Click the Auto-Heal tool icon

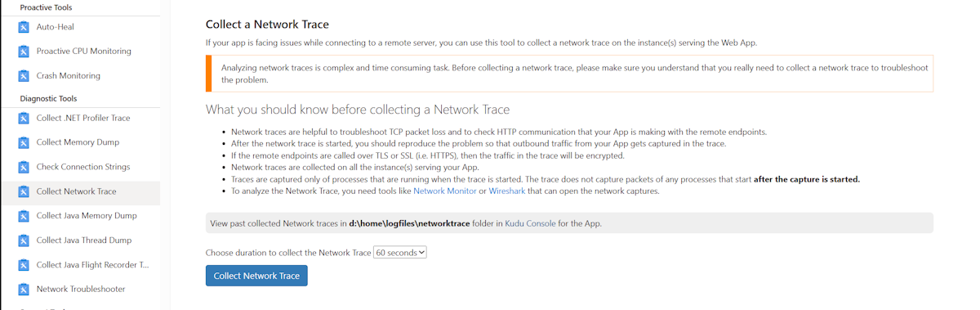(x=24, y=27)
